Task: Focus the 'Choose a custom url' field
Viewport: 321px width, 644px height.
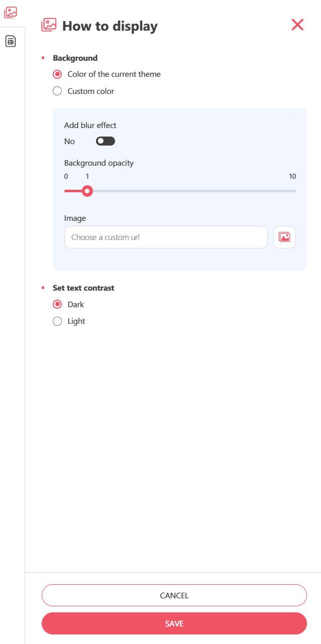Action: [166, 237]
